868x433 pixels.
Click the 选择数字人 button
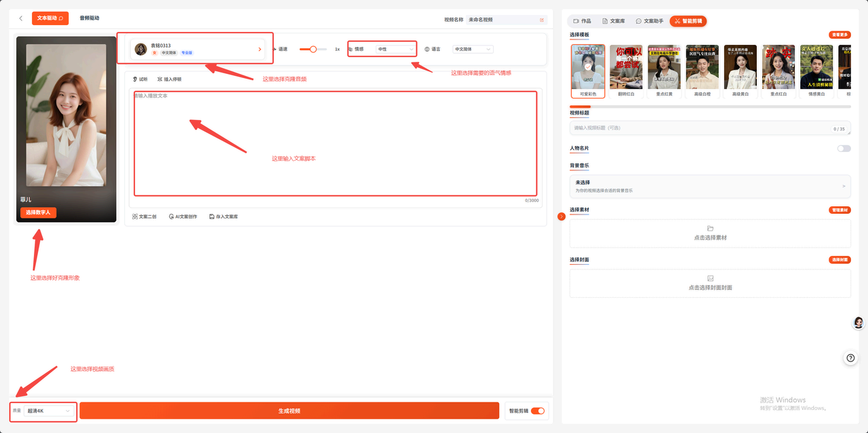[38, 212]
